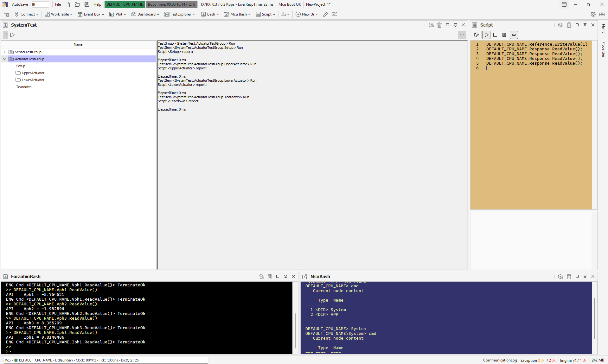Open settings gear icon at top right
Viewport: 608px width, 364px height.
[x=593, y=14]
